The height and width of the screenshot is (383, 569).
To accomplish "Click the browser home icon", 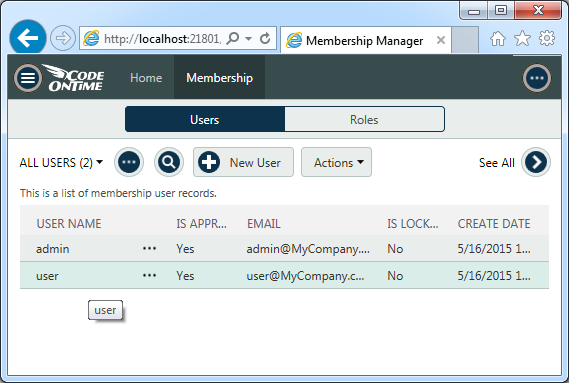I will 498,38.
